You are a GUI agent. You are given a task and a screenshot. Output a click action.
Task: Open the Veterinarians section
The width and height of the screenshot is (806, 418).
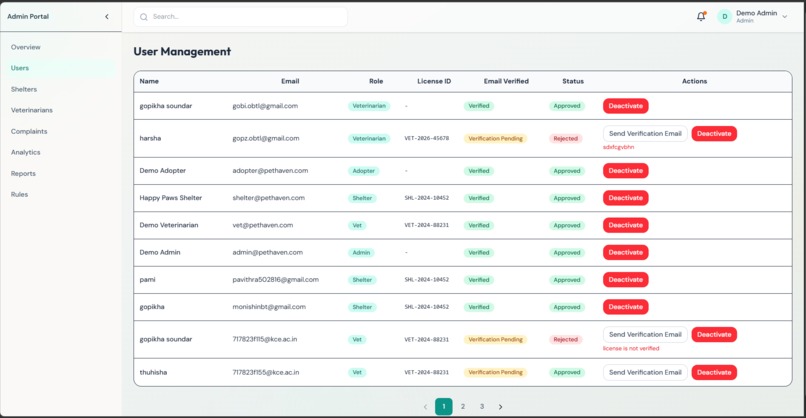coord(32,110)
